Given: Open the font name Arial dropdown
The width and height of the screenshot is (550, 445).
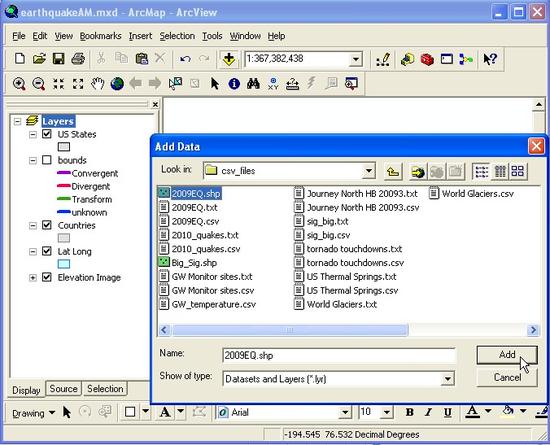Looking at the screenshot, I should pos(345,412).
